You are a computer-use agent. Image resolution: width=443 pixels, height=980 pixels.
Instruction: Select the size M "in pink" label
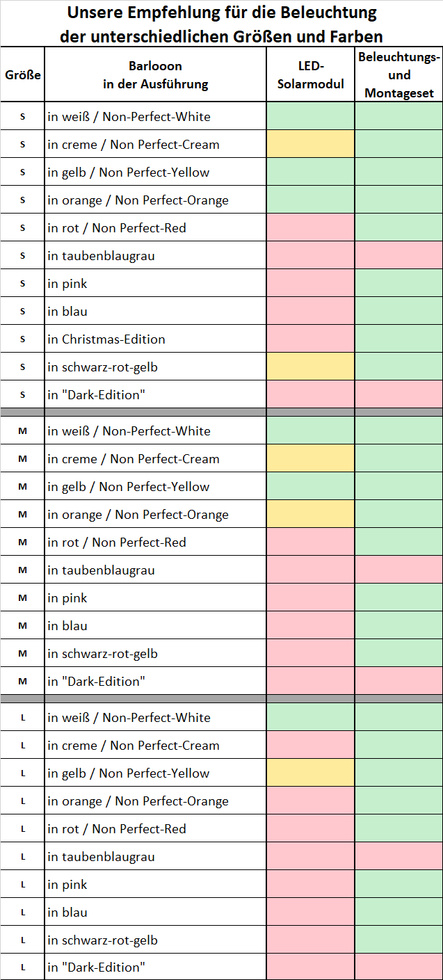67,598
